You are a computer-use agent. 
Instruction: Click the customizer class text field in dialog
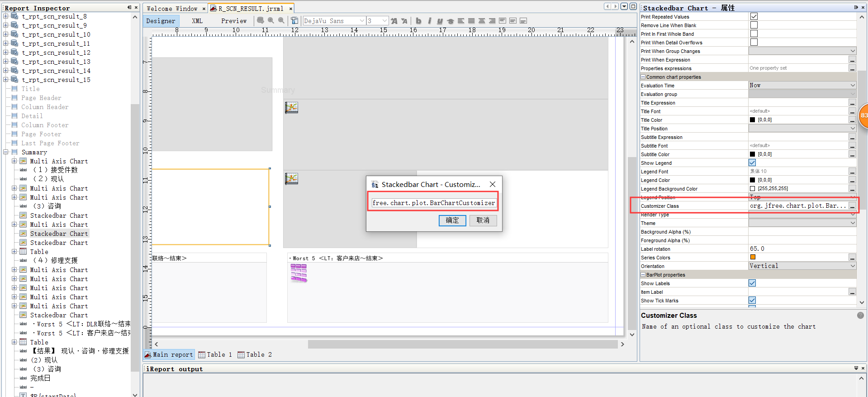point(434,203)
